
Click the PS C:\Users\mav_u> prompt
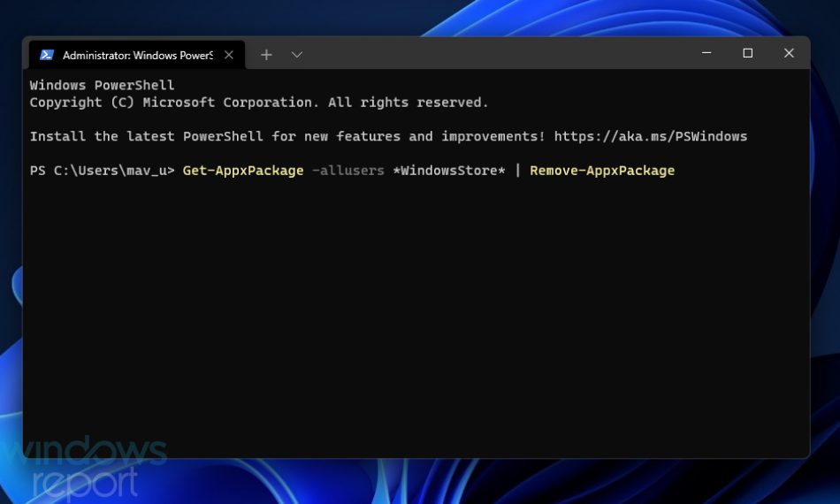102,171
